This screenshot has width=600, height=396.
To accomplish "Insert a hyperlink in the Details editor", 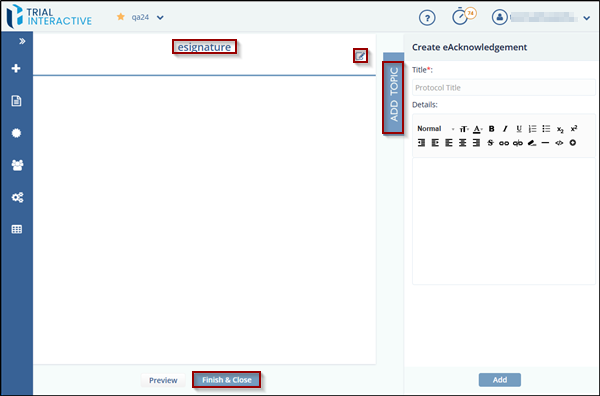I will point(504,143).
